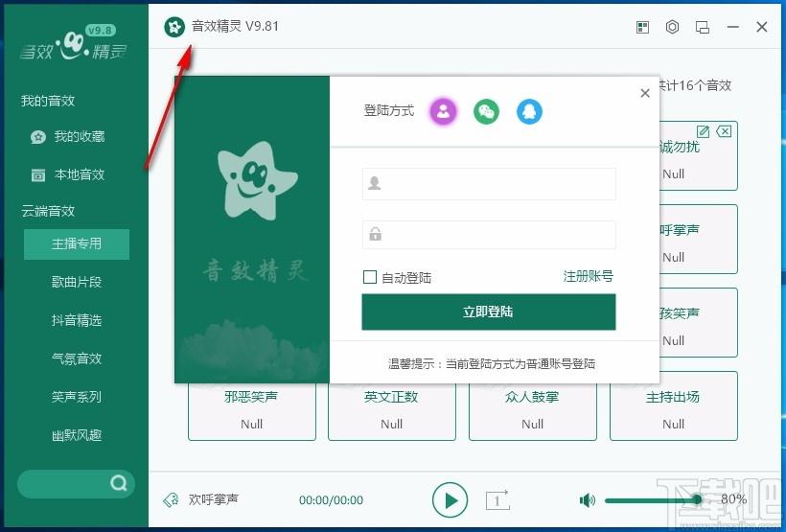786x532 pixels.
Task: Click the person icon in username field
Action: (x=375, y=183)
